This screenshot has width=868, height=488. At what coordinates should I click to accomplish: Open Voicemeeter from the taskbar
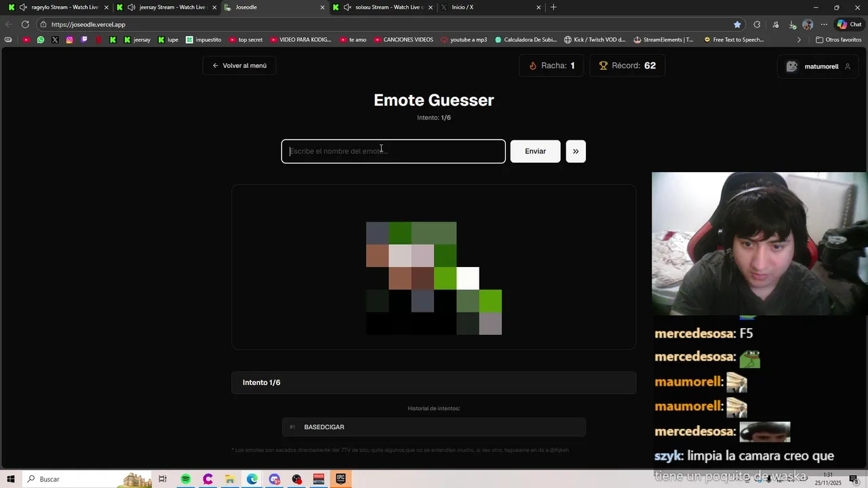pos(319,479)
